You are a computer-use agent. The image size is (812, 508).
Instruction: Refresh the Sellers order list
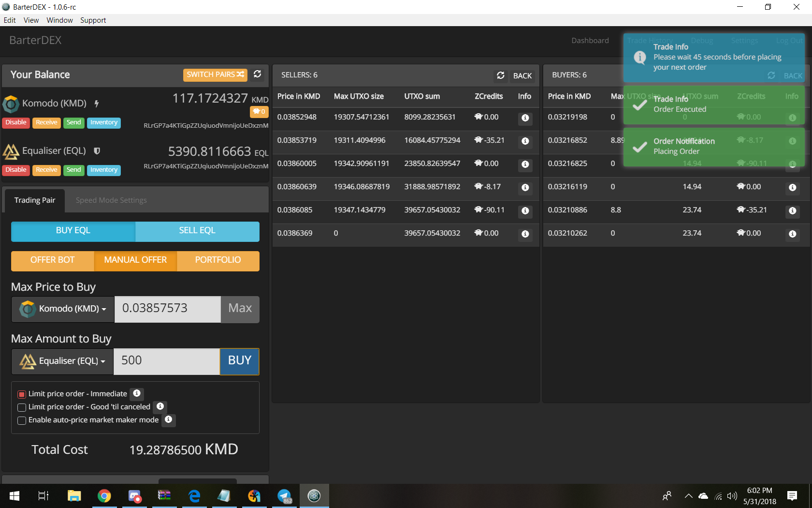tap(501, 75)
